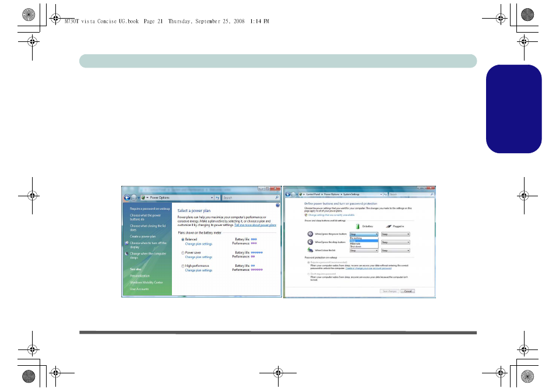Click the Cancel button in System Settings

408,291
